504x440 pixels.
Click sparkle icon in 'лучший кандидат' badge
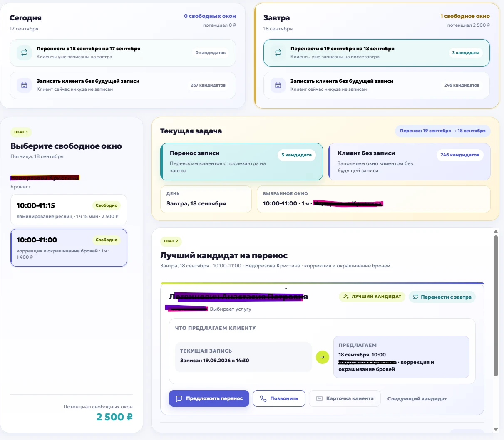346,297
